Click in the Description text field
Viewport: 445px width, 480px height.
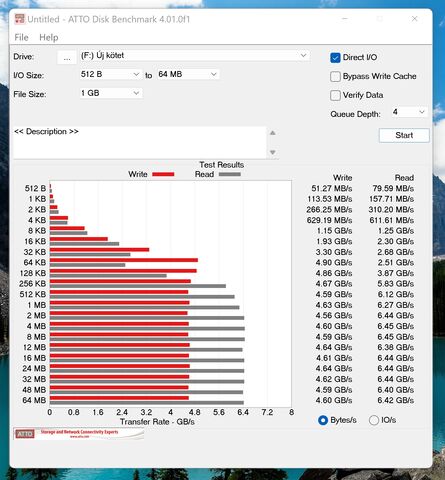coord(140,142)
